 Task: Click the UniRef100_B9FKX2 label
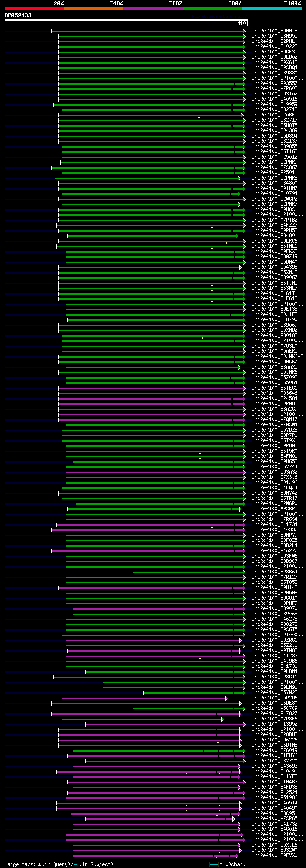(x=274, y=252)
